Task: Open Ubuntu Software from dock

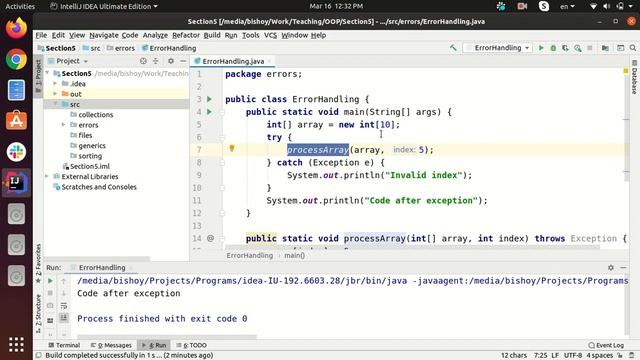Action: [16, 121]
